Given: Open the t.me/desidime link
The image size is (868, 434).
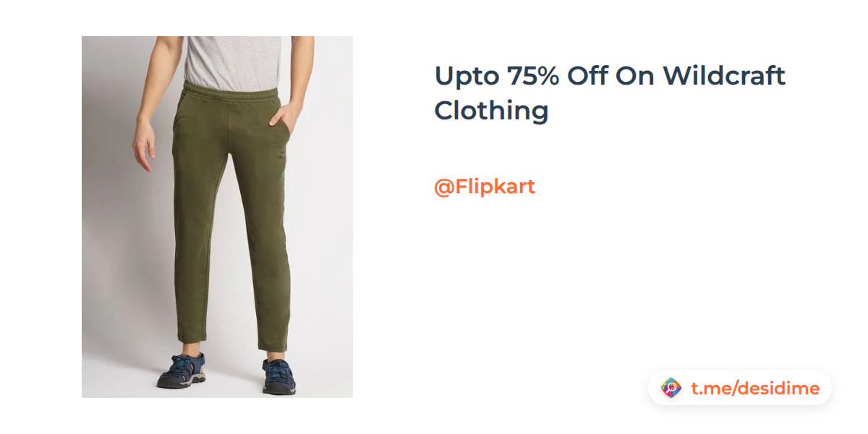Looking at the screenshot, I should tap(755, 388).
